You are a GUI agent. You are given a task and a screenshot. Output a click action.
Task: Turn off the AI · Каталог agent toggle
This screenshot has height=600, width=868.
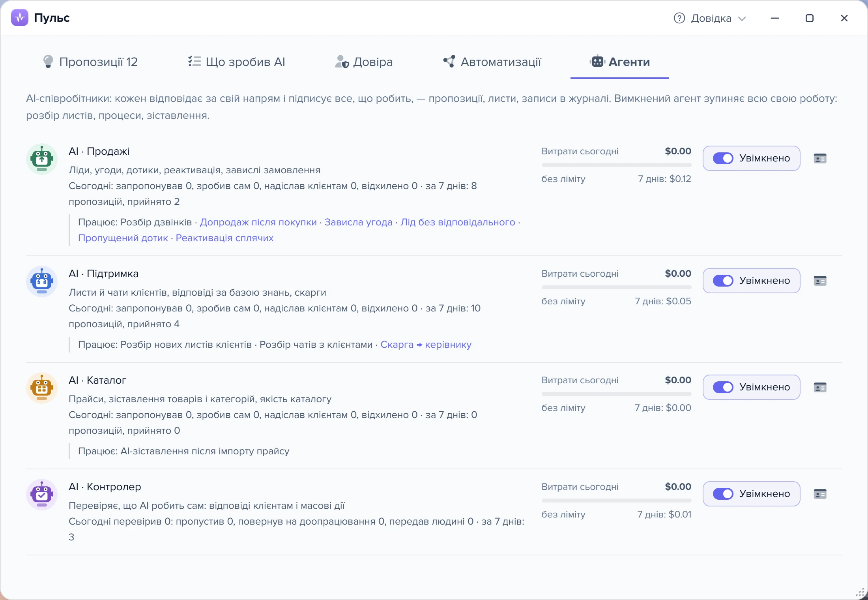(x=723, y=387)
